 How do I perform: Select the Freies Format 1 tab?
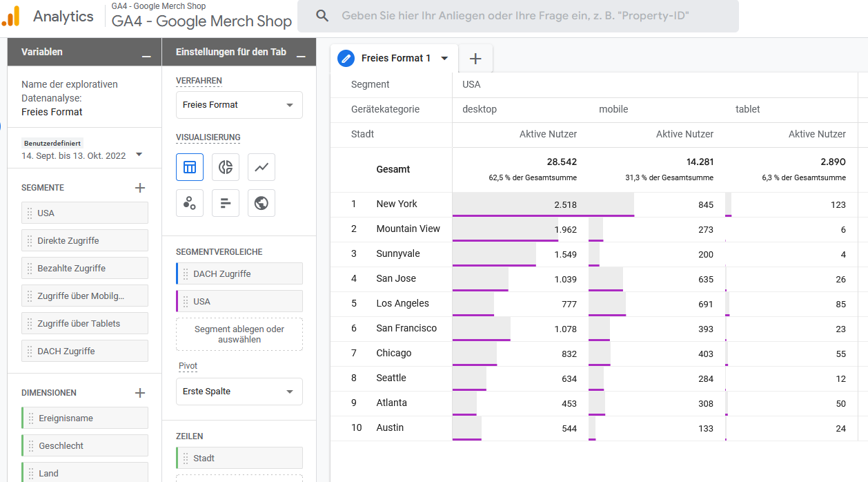click(395, 59)
